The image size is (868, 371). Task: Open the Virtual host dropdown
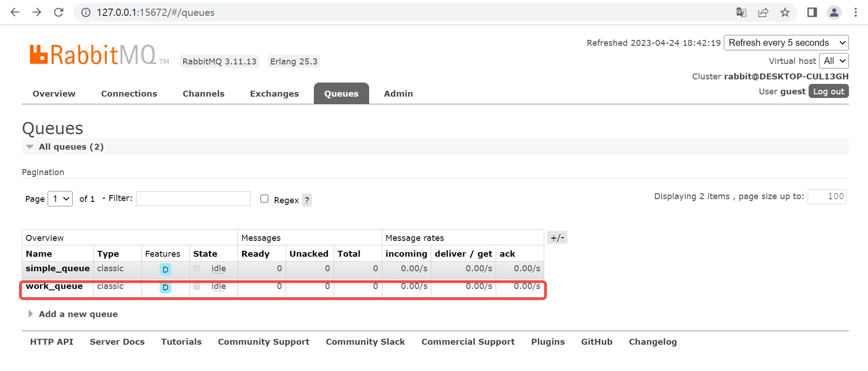(x=834, y=61)
